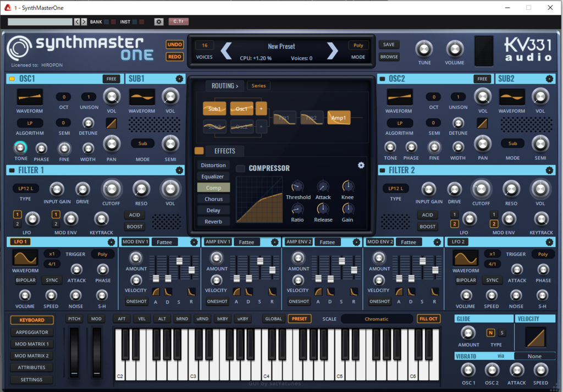Click the plus block after Osc1
563x392 pixels.
[261, 108]
